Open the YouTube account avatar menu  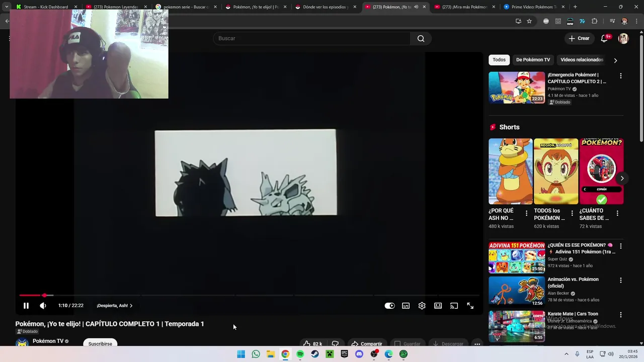click(623, 39)
